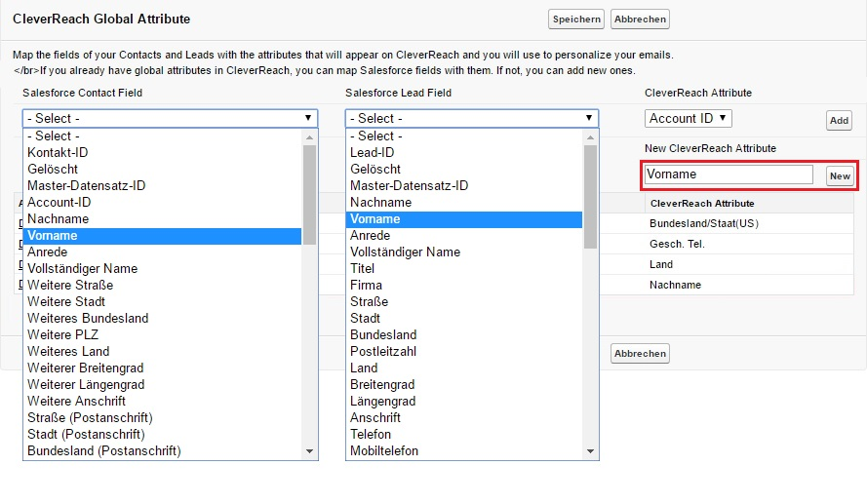
Task: Click contact list scrollbar up arrow
Action: (x=310, y=137)
